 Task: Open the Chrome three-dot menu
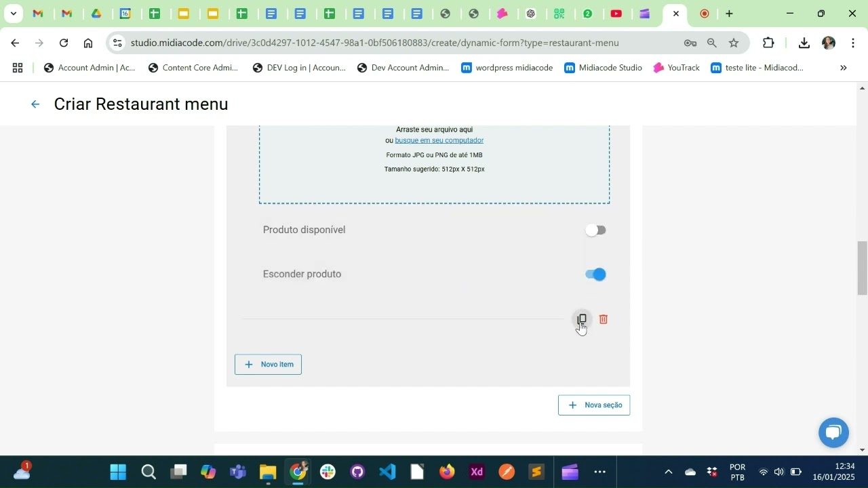tap(853, 43)
